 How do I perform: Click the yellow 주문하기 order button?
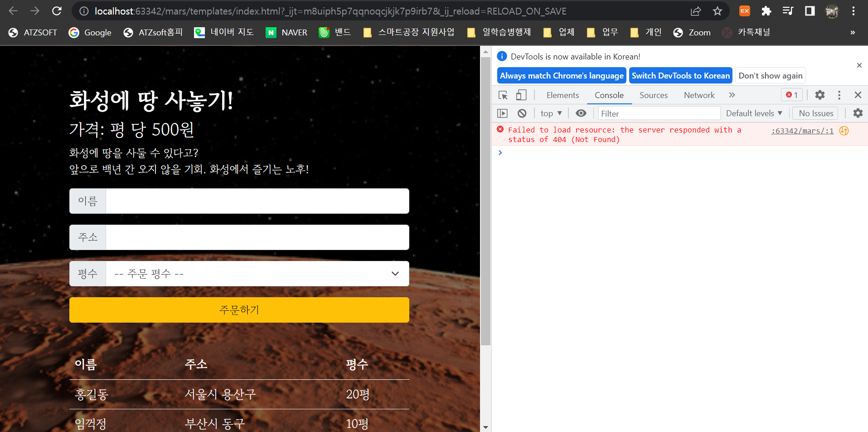pos(239,310)
